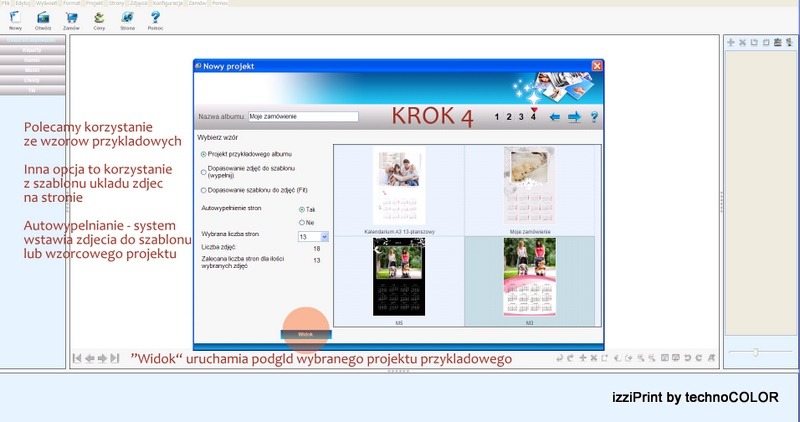Select 'Dopasowanie szablonu do zdjęć (Fit)' option
The image size is (800, 422).
pos(205,189)
